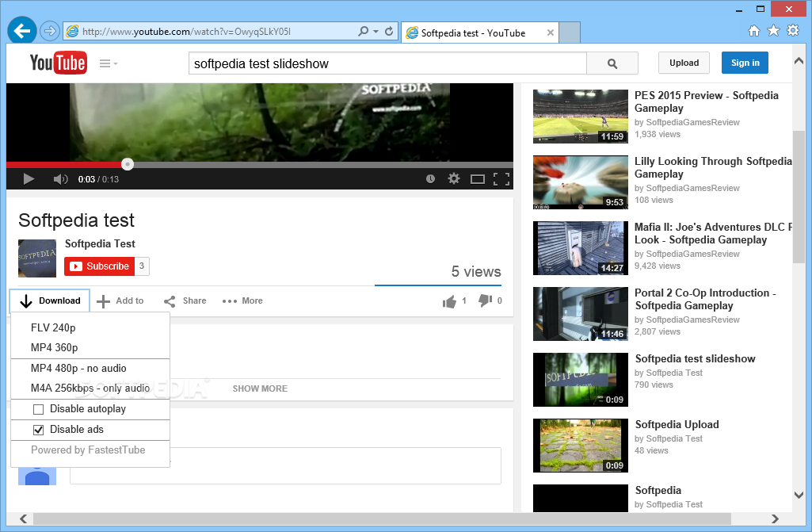The image size is (812, 532).
Task: Open Softpedia Upload title link
Action: point(677,425)
